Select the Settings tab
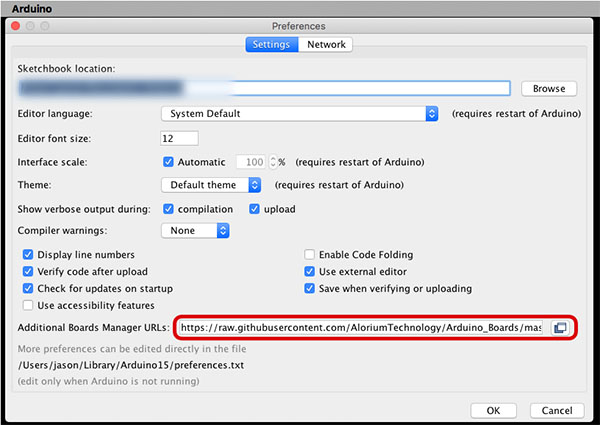 coord(271,44)
